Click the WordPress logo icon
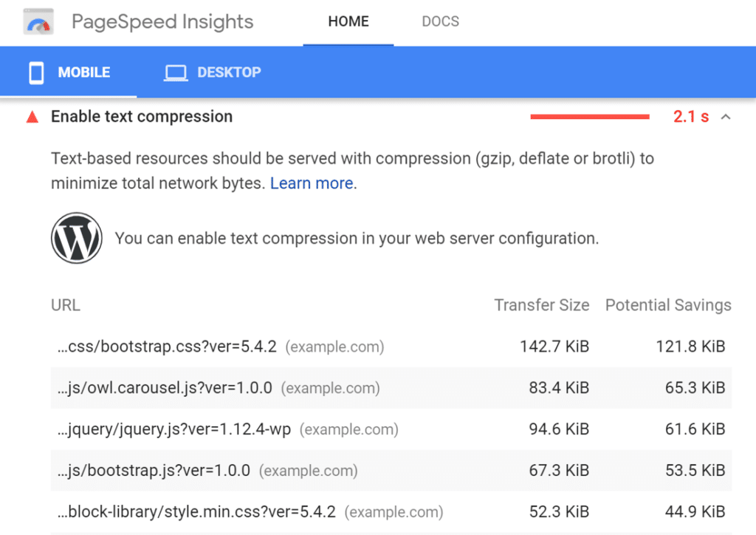Screen dimensions: 756x535 77,239
